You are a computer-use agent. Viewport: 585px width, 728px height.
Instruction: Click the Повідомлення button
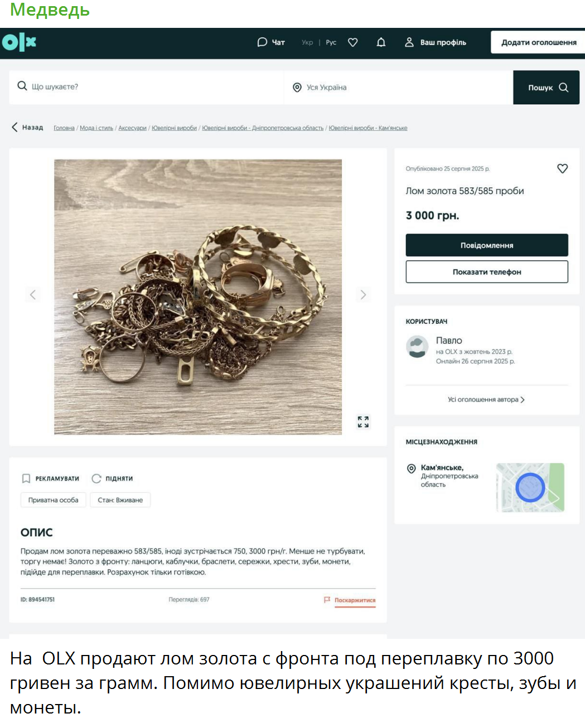[x=487, y=245]
